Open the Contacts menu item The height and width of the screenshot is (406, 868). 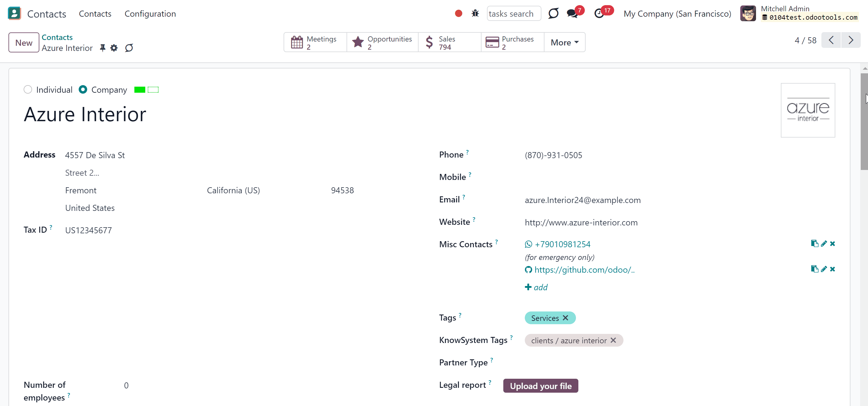click(x=95, y=14)
